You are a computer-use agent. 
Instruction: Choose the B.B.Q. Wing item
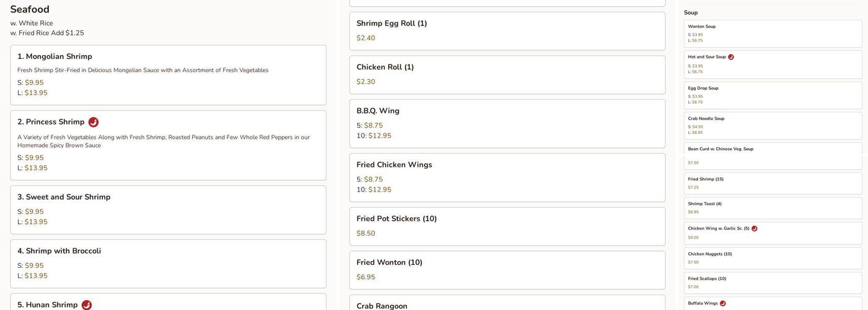point(507,123)
